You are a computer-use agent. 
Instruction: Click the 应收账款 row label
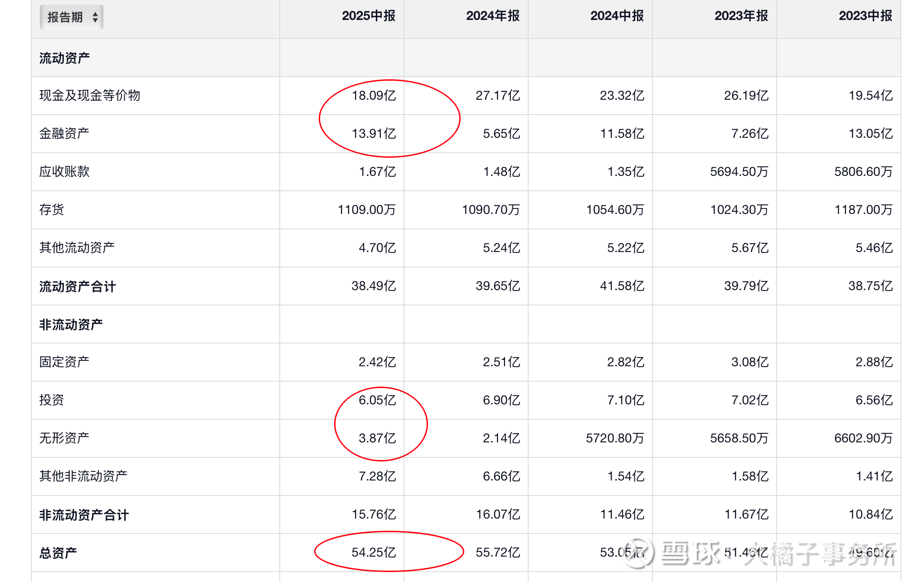64,172
